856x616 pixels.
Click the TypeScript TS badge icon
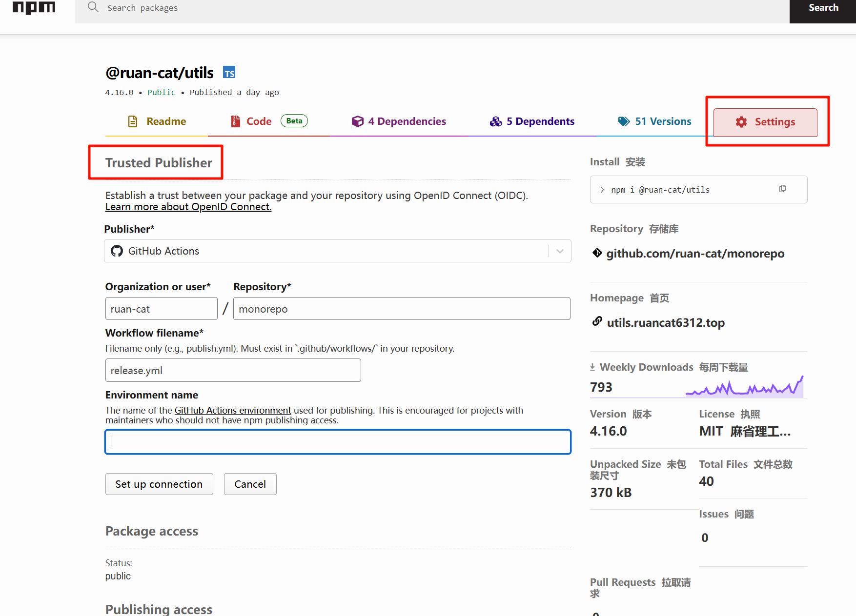click(x=229, y=73)
